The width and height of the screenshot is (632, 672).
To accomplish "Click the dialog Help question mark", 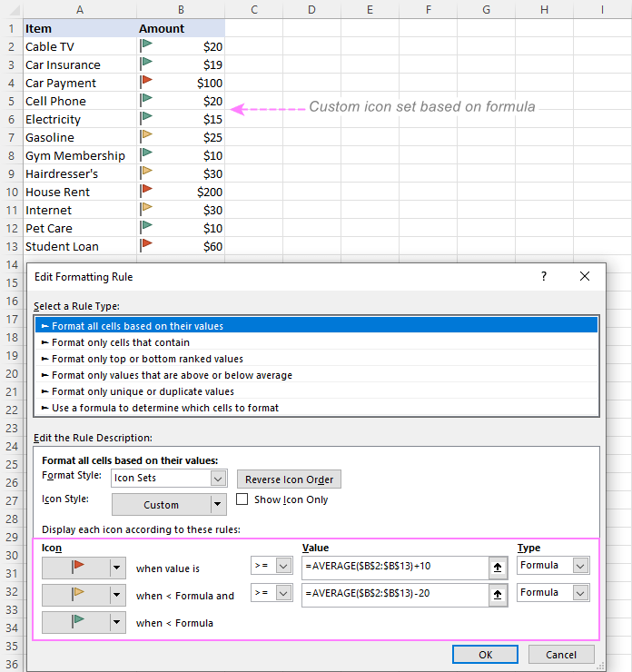I will click(x=544, y=276).
